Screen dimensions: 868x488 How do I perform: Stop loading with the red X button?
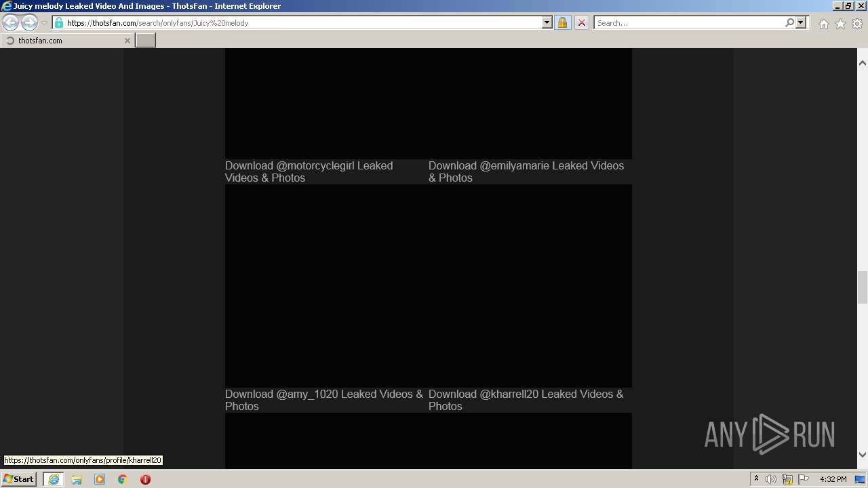tap(581, 22)
